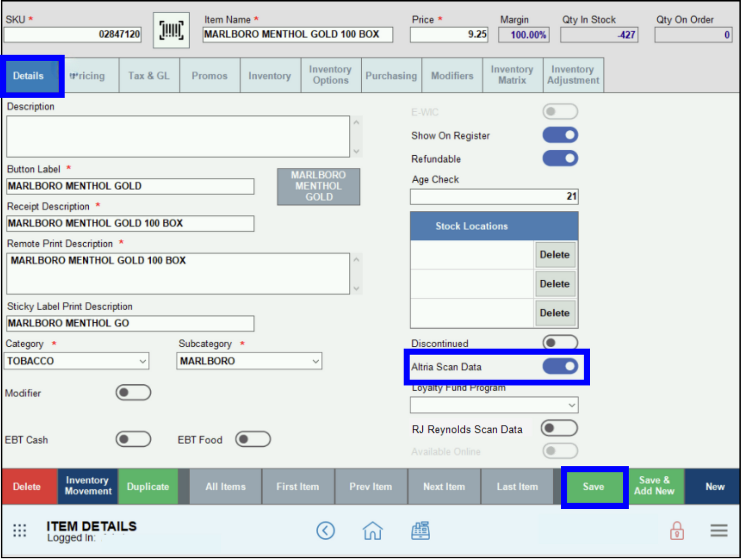Switch to the Pricing tab

[89, 76]
